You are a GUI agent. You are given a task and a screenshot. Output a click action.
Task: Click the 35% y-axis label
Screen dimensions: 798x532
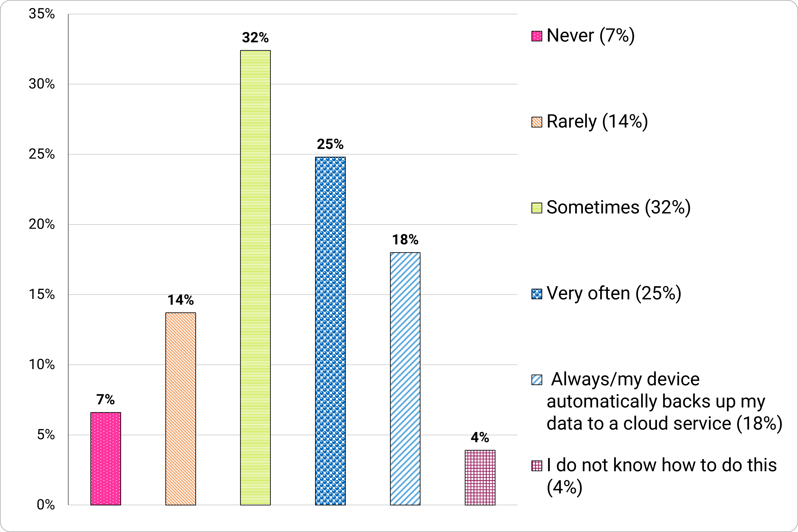point(42,14)
